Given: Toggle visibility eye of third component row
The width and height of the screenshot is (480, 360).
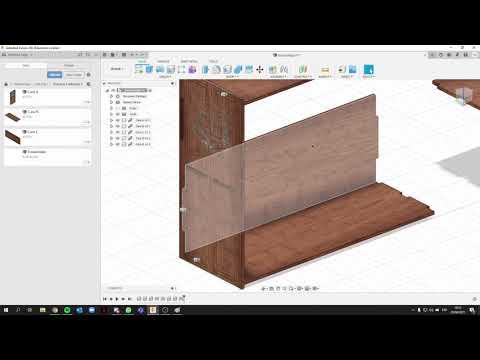Looking at the screenshot, I should pos(118,132).
